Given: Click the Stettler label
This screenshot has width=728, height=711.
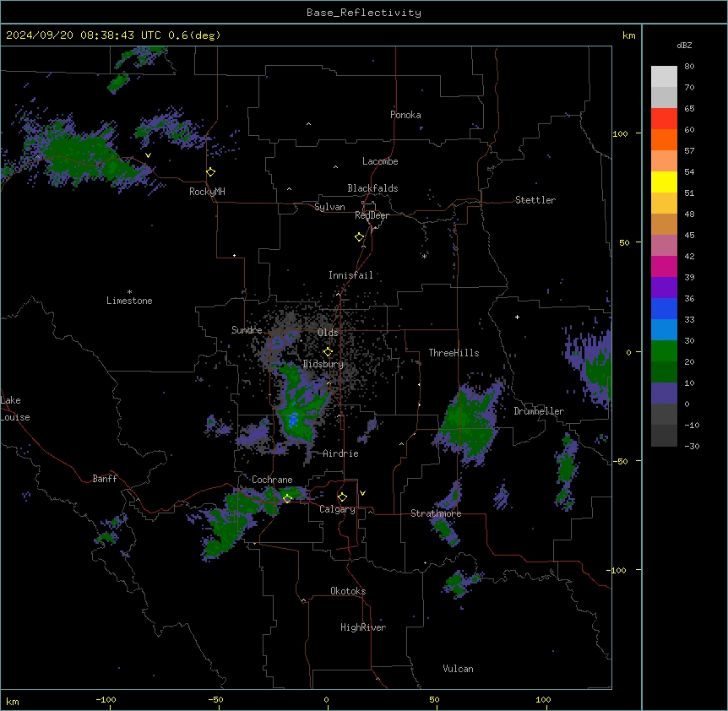Looking at the screenshot, I should pyautogui.click(x=535, y=200).
